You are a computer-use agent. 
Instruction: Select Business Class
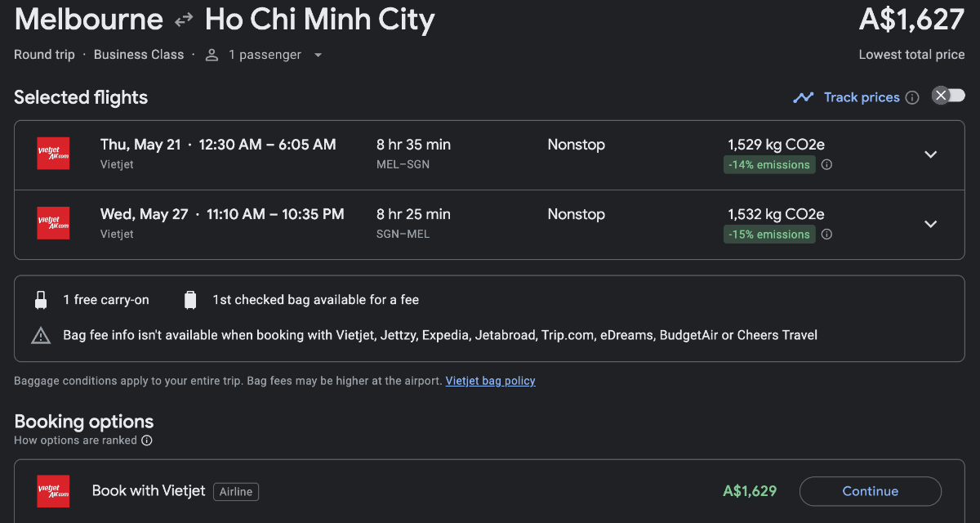click(x=139, y=55)
